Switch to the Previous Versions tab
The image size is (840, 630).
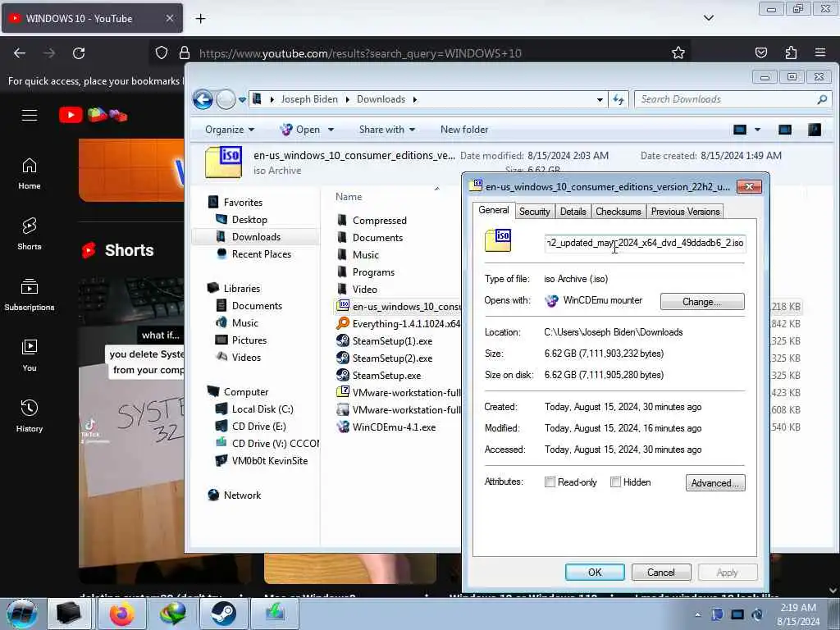(685, 212)
